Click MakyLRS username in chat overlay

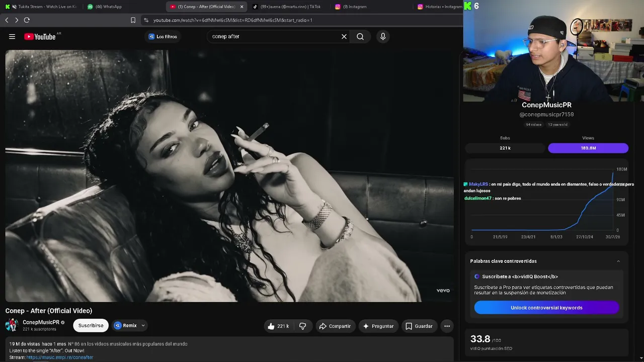[x=478, y=185]
